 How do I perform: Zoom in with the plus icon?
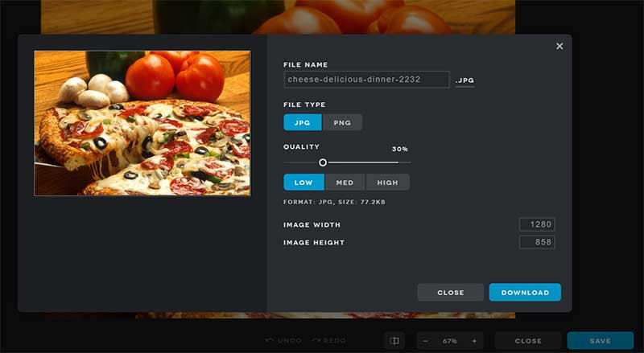(x=474, y=341)
